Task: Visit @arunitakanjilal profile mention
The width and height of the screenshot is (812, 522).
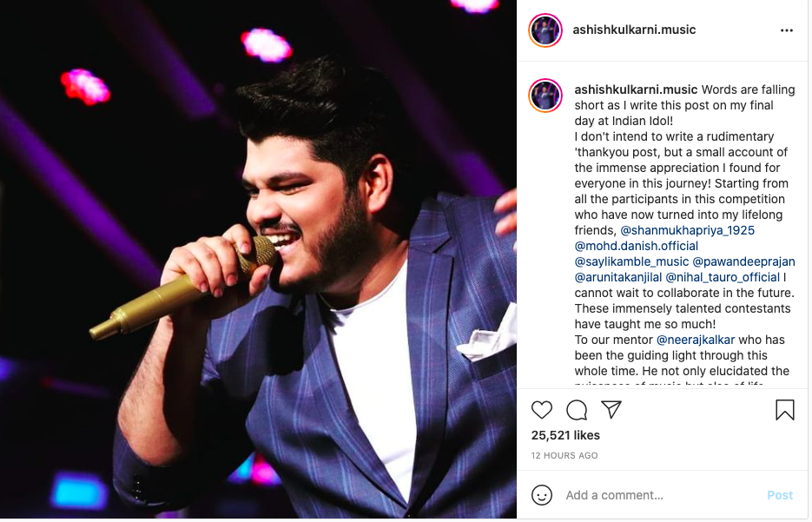Action: click(x=617, y=277)
